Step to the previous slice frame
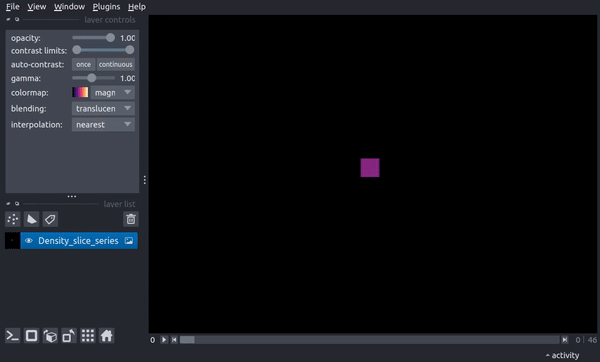Screen dimensions: 600x362 [x=174, y=339]
